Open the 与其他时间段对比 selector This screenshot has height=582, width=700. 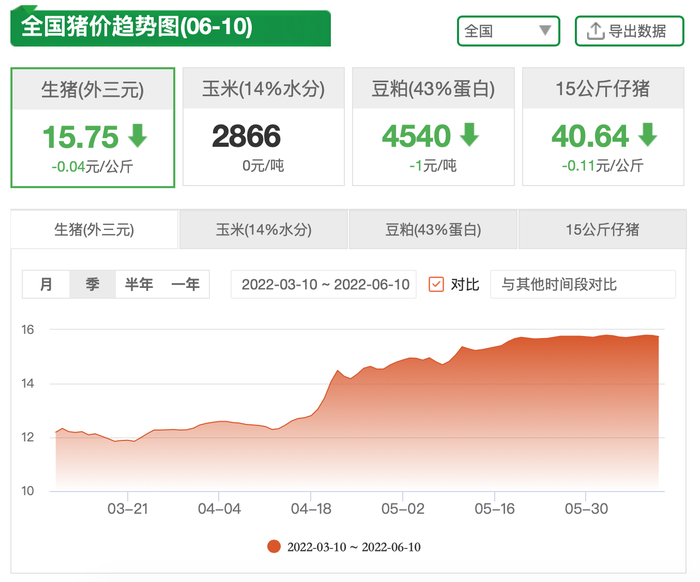click(x=583, y=284)
